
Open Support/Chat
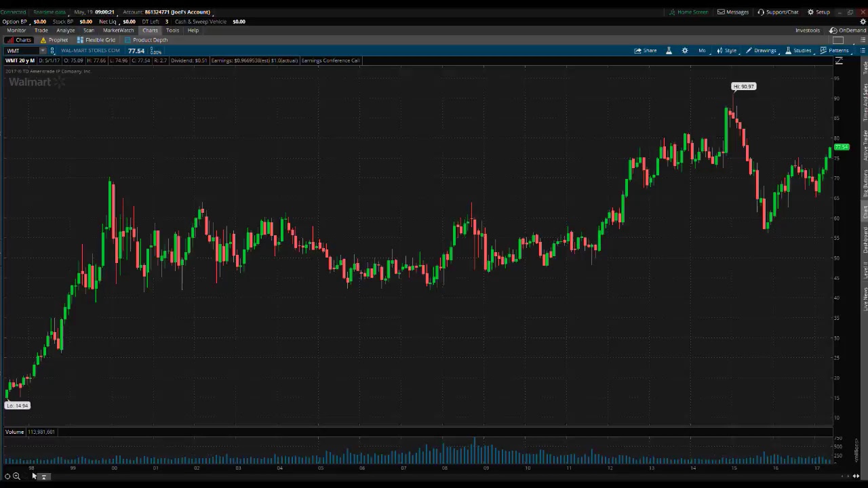click(x=778, y=12)
